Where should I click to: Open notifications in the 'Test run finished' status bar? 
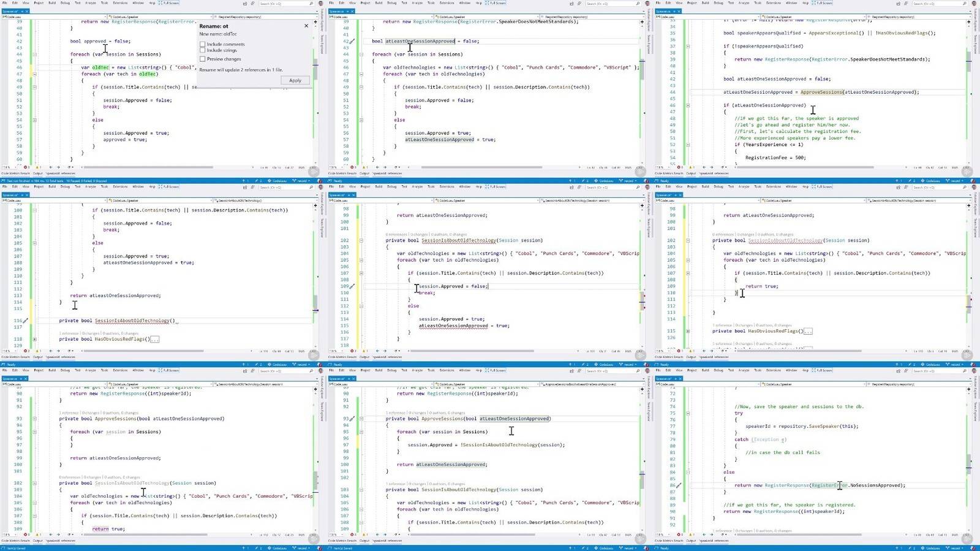coord(321,181)
